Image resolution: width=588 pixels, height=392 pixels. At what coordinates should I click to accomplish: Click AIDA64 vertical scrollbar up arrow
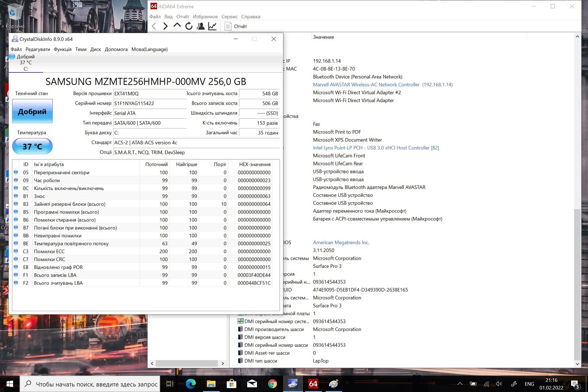(x=577, y=37)
